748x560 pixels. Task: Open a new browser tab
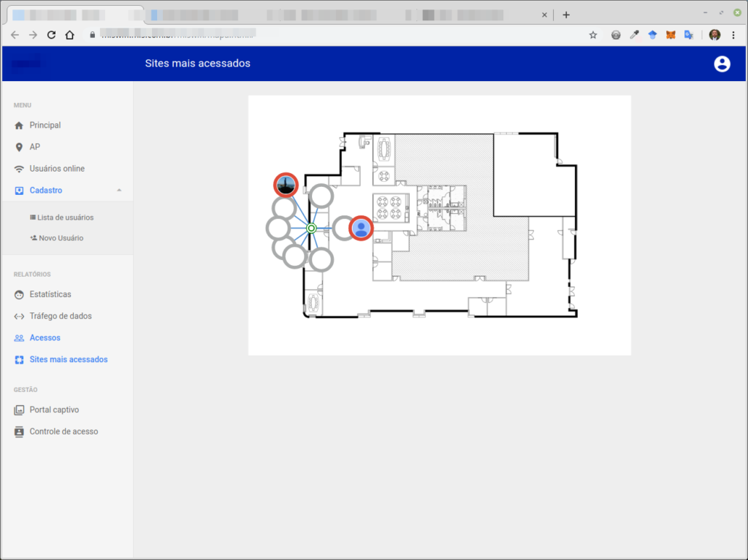click(566, 15)
